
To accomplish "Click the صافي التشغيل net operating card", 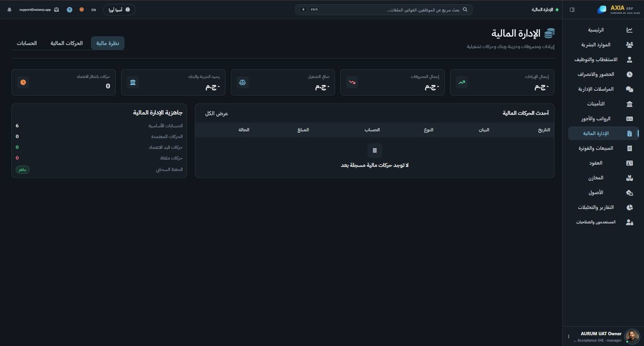I will [x=283, y=82].
